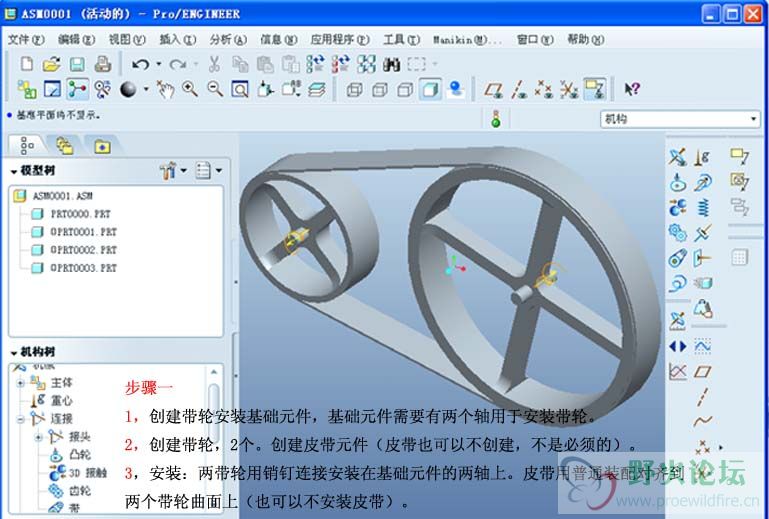Select the cam connection tool
This screenshot has width=769, height=519.
(x=678, y=182)
